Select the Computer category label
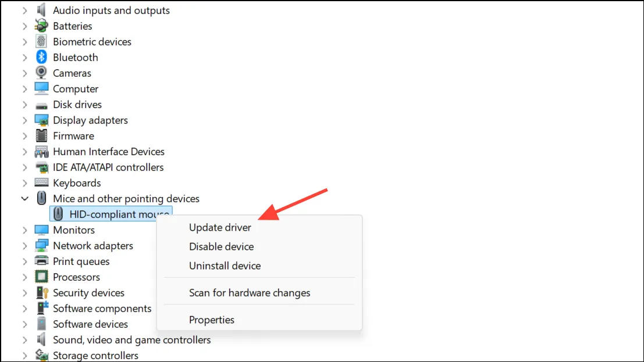Image resolution: width=644 pixels, height=362 pixels. [76, 89]
